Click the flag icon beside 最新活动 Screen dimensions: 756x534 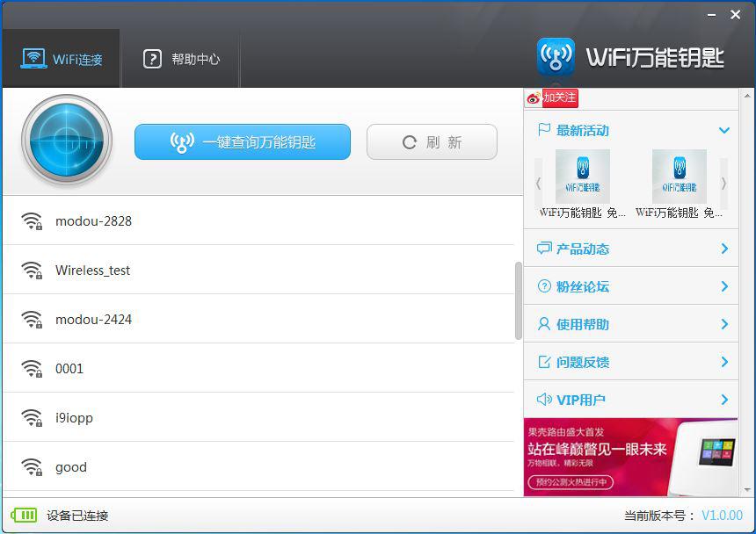tap(544, 129)
